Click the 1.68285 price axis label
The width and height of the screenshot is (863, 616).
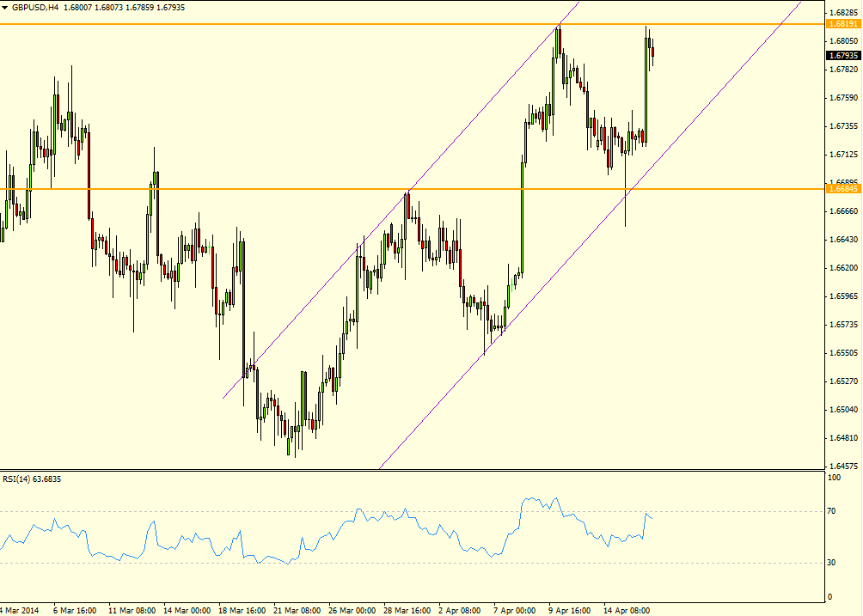tap(844, 12)
